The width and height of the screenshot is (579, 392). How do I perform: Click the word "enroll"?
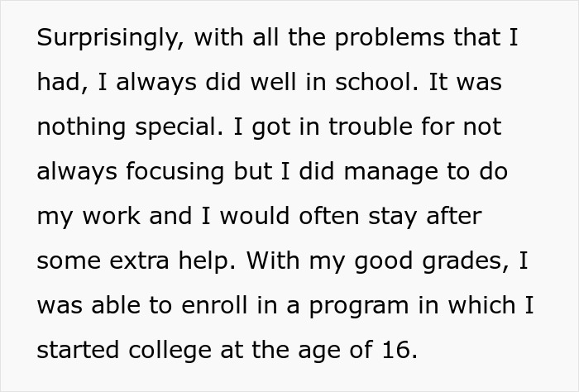pyautogui.click(x=214, y=305)
